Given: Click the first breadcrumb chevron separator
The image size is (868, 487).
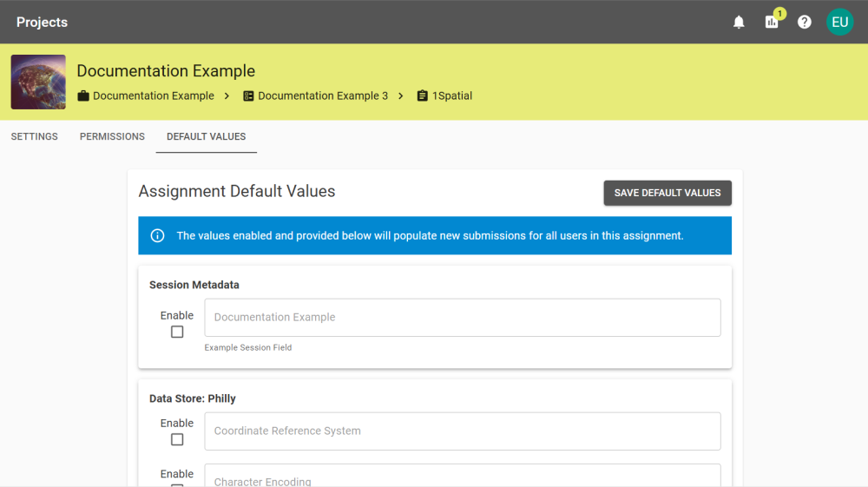Looking at the screenshot, I should (227, 95).
